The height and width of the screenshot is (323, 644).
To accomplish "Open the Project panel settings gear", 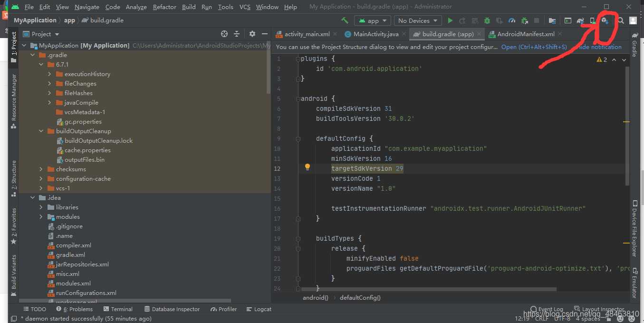I will [x=251, y=34].
